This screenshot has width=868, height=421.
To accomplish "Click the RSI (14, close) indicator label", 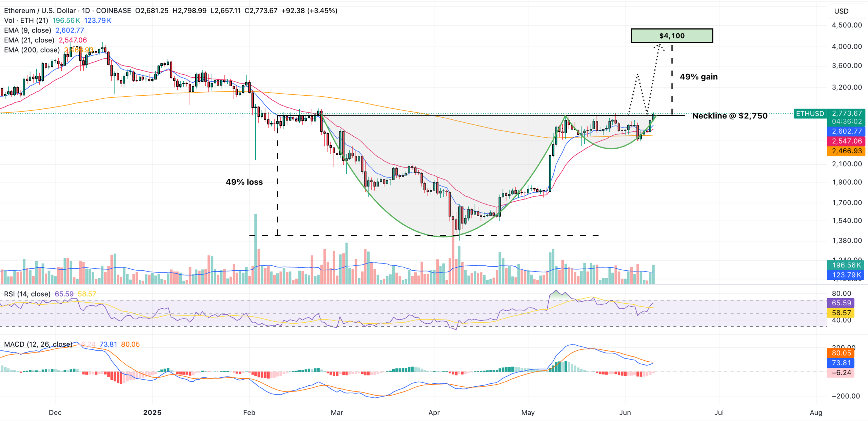I will pos(27,294).
